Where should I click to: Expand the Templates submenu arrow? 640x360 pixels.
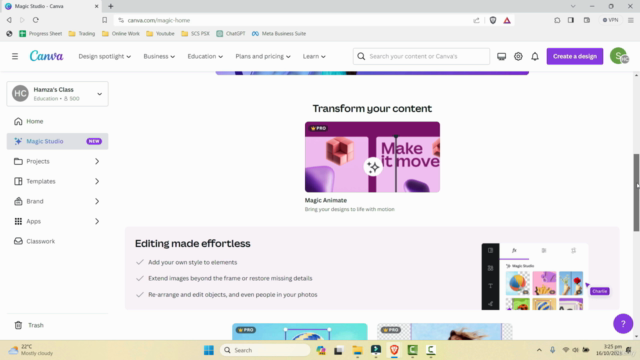tap(97, 181)
